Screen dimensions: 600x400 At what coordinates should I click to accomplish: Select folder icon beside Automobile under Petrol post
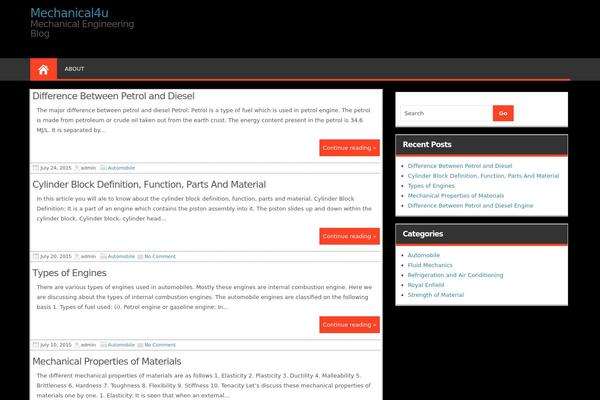(x=103, y=168)
